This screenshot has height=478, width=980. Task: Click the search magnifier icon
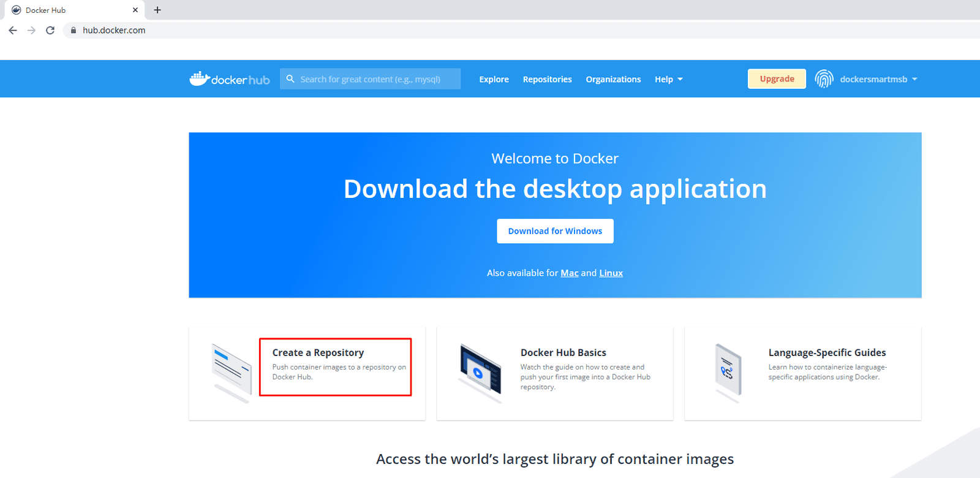290,79
